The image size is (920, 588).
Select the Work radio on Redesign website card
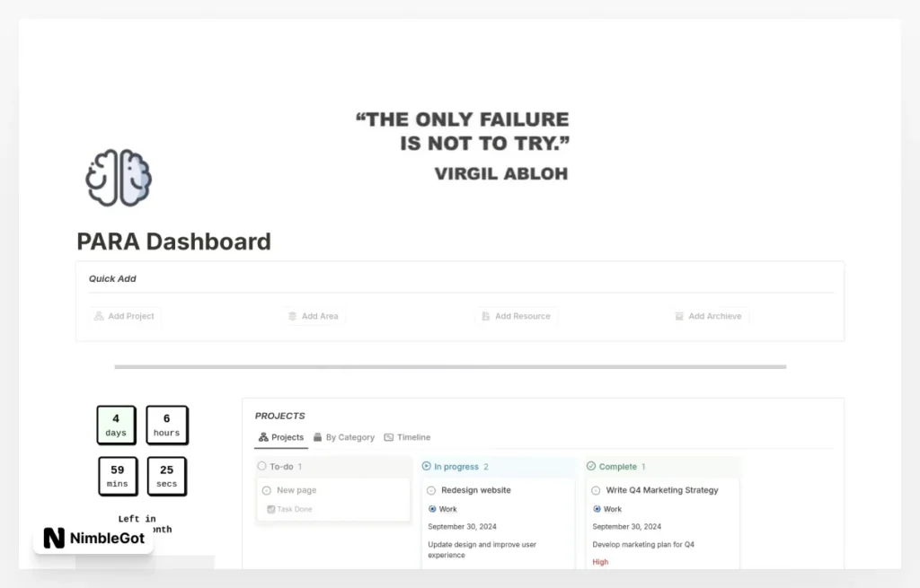point(431,509)
